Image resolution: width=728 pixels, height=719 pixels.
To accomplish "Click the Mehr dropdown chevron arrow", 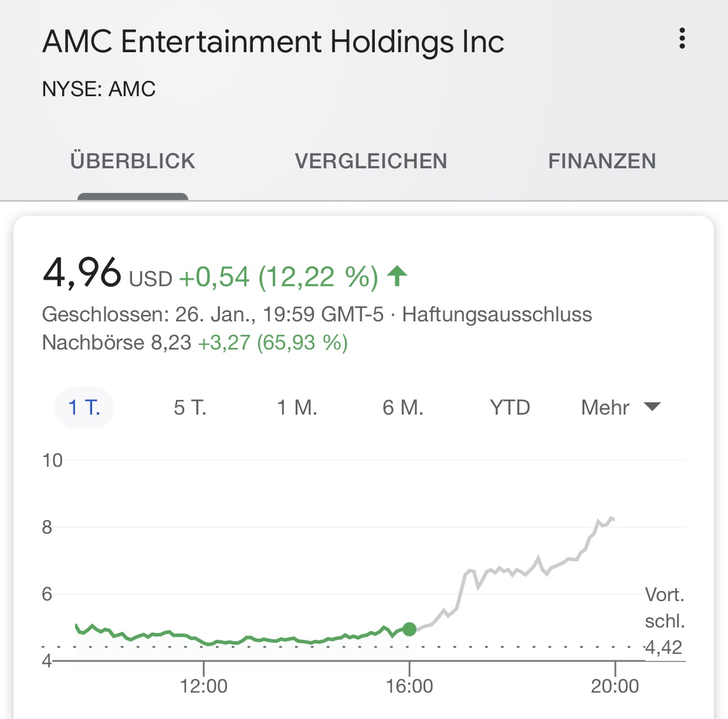I will click(x=653, y=407).
